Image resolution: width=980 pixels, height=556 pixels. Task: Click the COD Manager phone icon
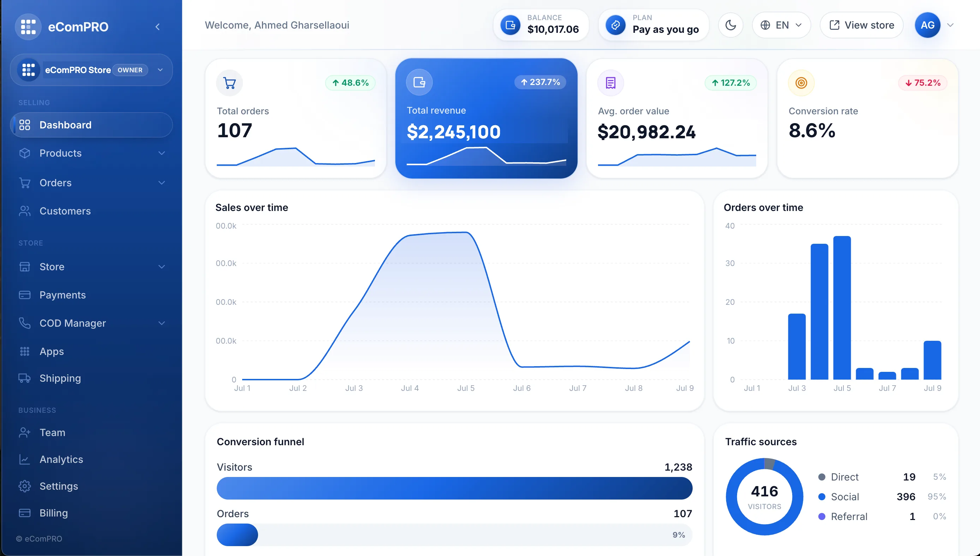[x=24, y=323]
